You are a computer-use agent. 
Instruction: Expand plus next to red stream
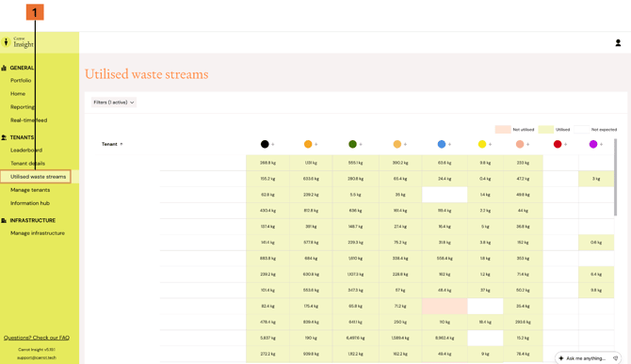click(565, 144)
